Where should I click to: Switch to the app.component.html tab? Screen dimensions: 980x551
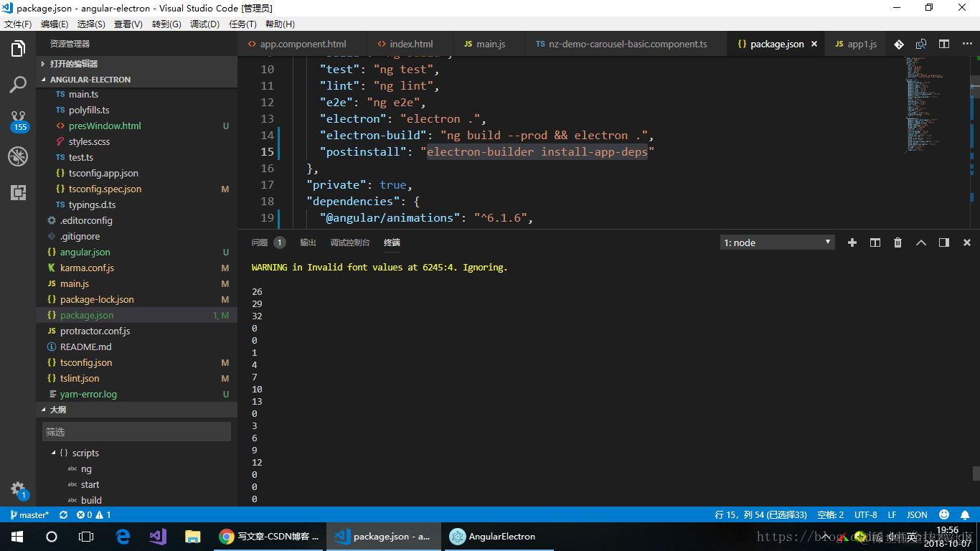(x=302, y=44)
